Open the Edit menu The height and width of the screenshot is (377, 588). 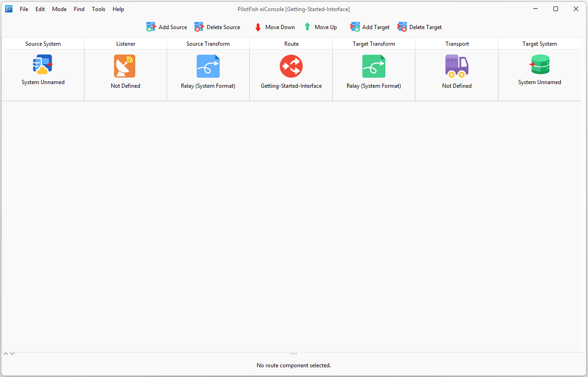pos(40,9)
